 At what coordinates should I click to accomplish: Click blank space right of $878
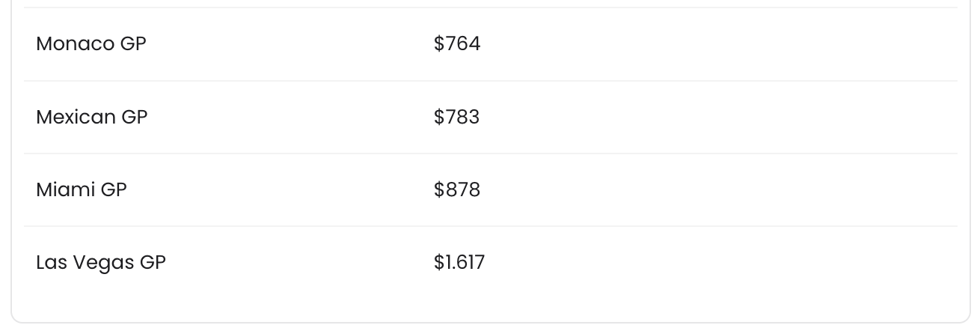711,189
